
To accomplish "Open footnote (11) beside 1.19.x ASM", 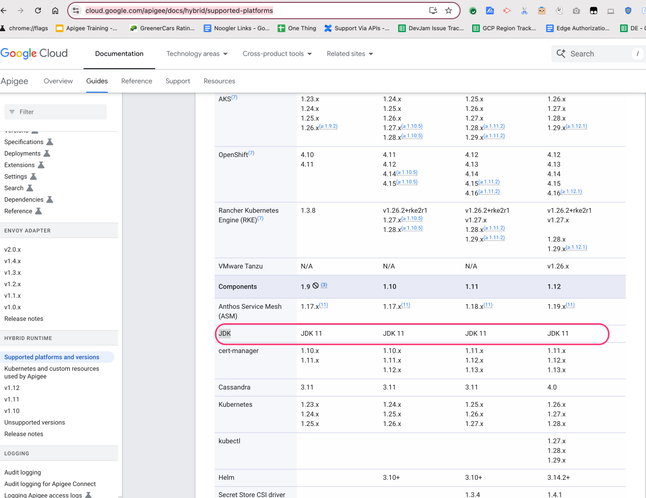I will 570,305.
